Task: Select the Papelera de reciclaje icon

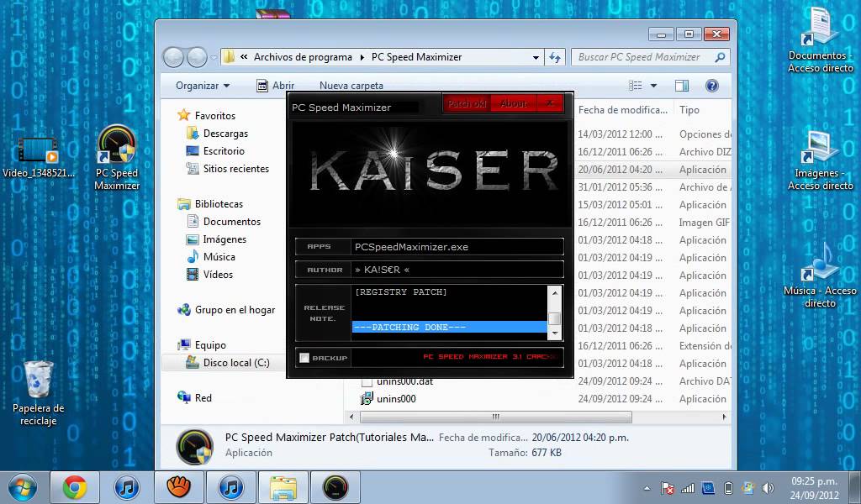Action: click(38, 392)
